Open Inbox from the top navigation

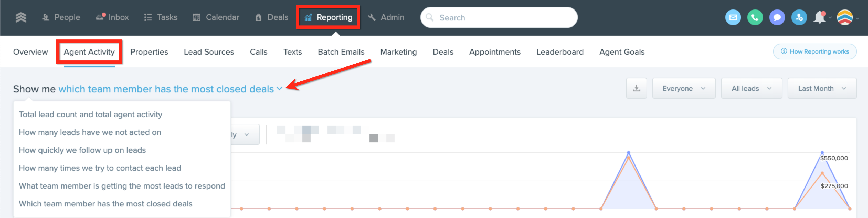click(113, 17)
